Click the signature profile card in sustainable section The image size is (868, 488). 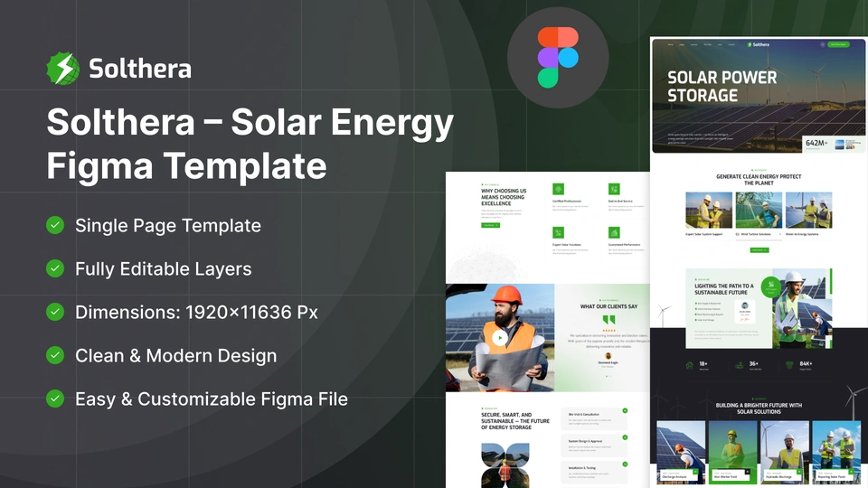point(744,312)
